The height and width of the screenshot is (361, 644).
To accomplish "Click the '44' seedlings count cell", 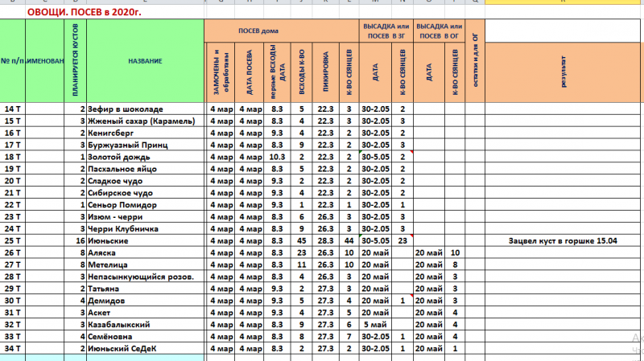I will pos(349,241).
